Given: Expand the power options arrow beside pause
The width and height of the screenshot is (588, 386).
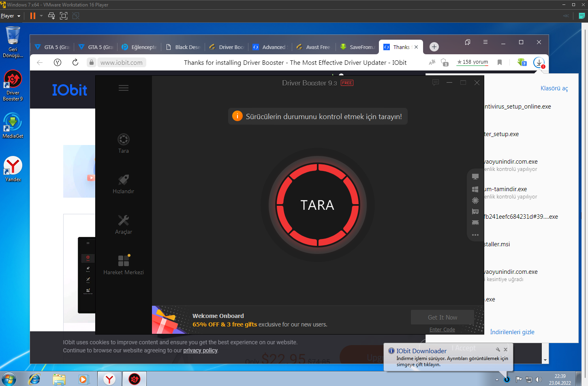Looking at the screenshot, I should point(41,16).
